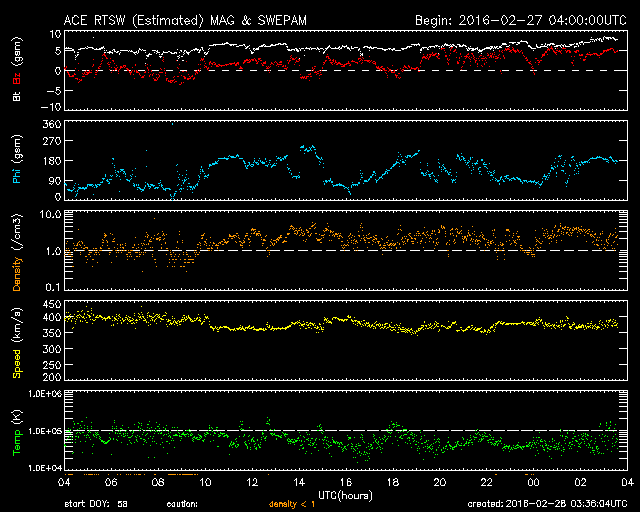This screenshot has height=512, width=640.
Task: Click the 'UTC(hours)' x-axis label
Action: coord(345,495)
